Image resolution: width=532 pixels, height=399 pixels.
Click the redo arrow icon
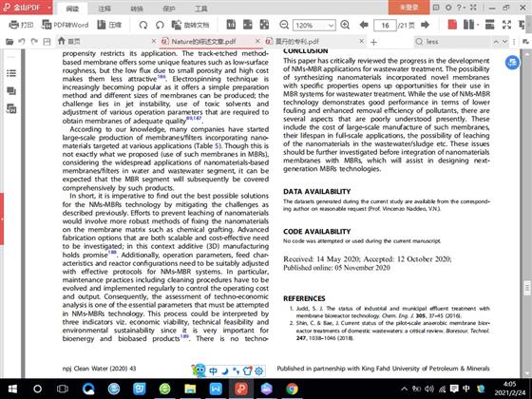point(34,42)
